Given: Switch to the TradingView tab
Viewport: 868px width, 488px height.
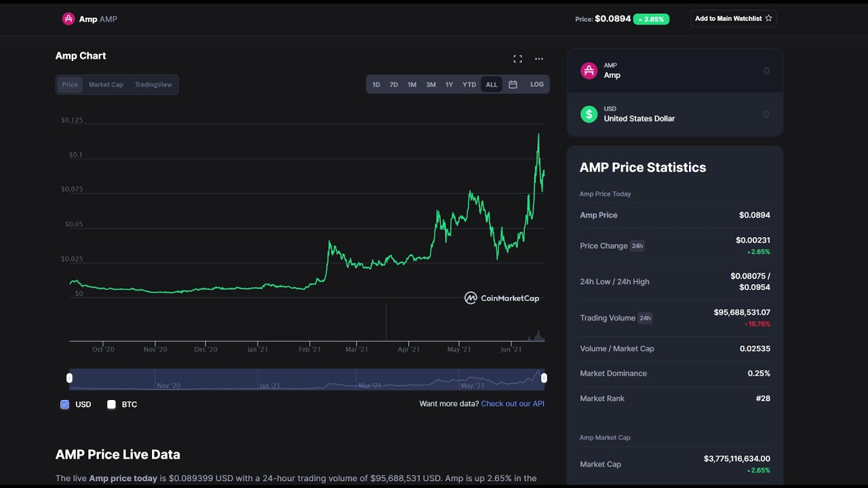Looking at the screenshot, I should click(153, 85).
